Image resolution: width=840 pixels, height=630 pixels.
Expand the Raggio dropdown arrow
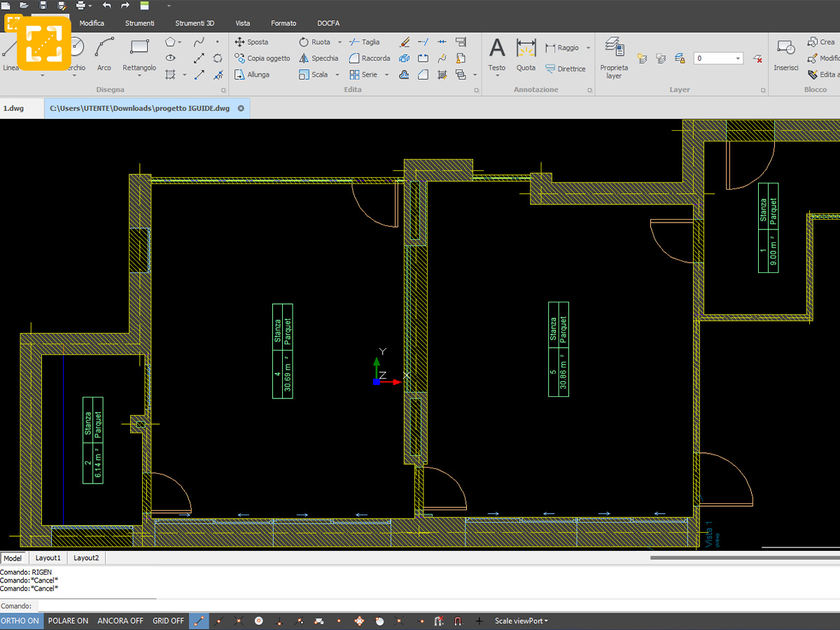588,48
